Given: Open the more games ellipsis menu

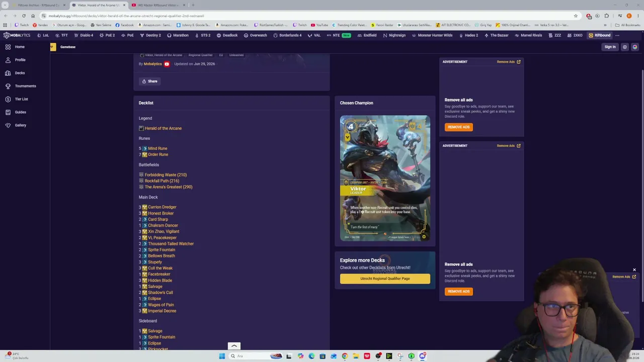Looking at the screenshot, I should (x=617, y=35).
